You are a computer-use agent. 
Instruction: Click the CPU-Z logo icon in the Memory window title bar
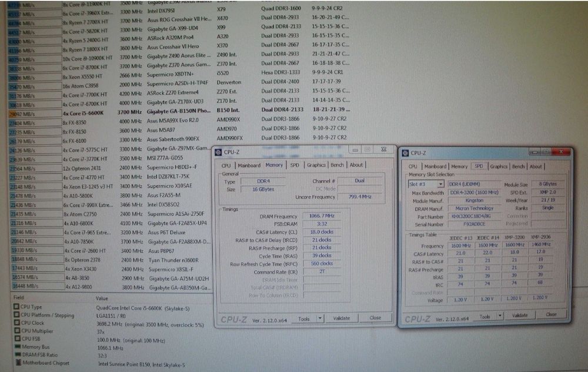(218, 152)
